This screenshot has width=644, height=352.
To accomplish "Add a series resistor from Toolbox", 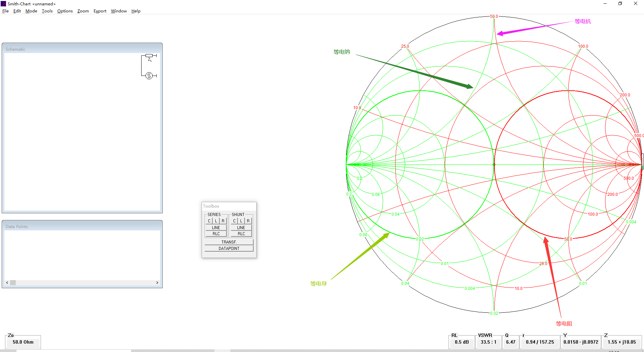I will (x=223, y=221).
